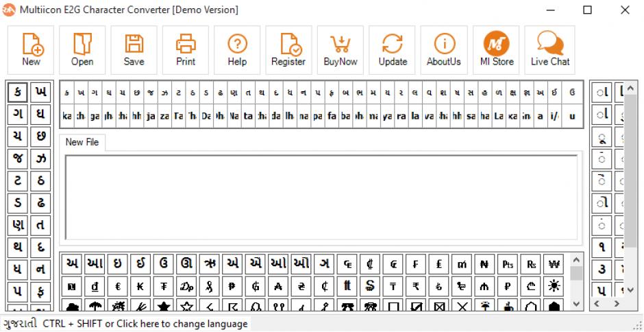The width and height of the screenshot is (644, 332).
Task: Insert the Franc ₣ currency symbol
Action: (416, 264)
